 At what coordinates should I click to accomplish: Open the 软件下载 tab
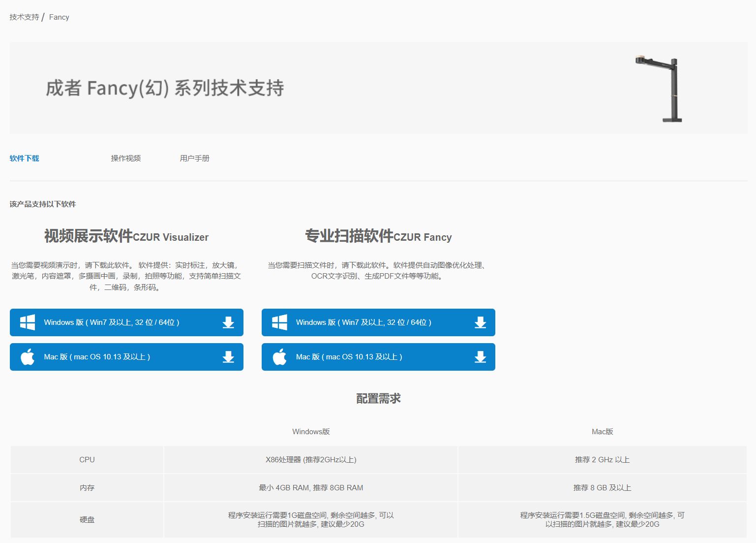tap(24, 158)
